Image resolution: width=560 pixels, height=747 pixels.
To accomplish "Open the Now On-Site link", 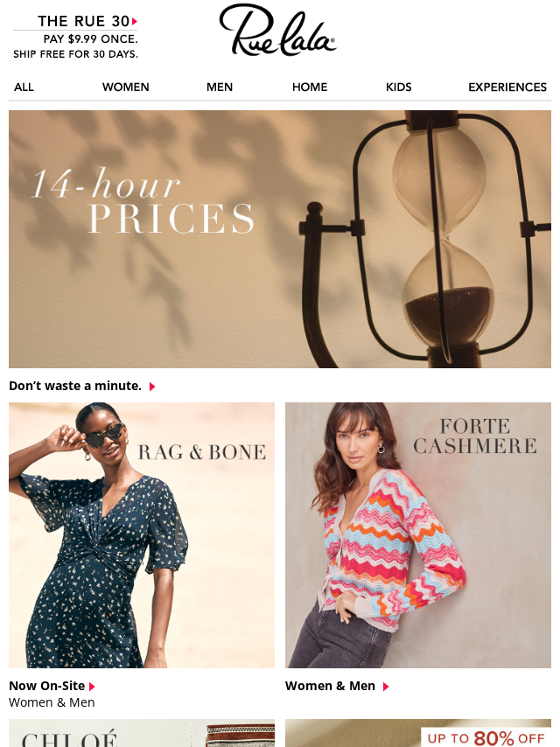I will pos(46,686).
